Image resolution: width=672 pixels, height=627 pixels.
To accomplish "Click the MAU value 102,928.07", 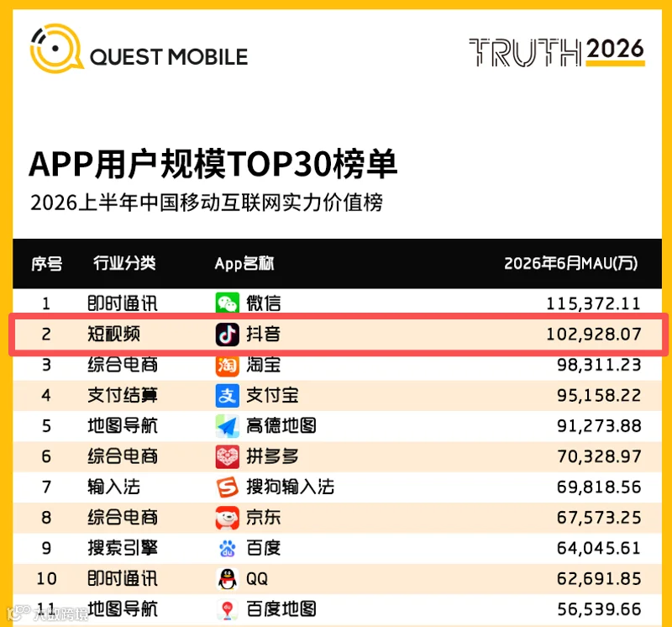I will coord(594,335).
